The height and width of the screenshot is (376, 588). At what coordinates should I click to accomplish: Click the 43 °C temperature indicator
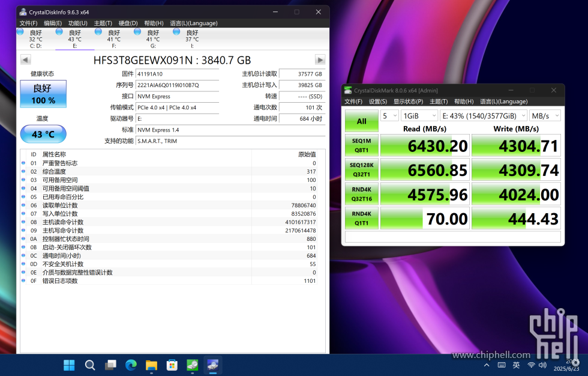43,134
